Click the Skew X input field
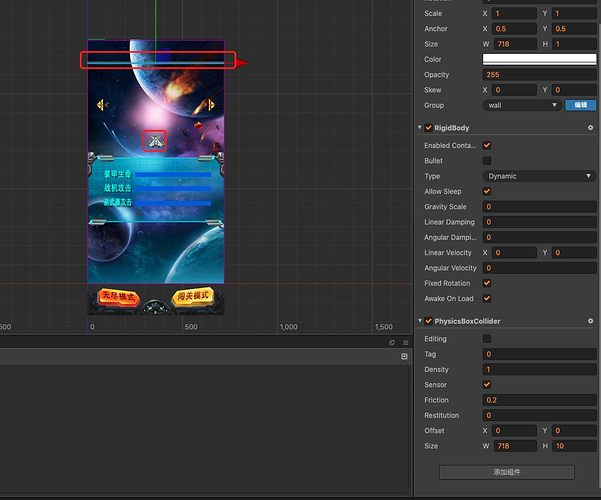601x500 pixels. pyautogui.click(x=514, y=90)
